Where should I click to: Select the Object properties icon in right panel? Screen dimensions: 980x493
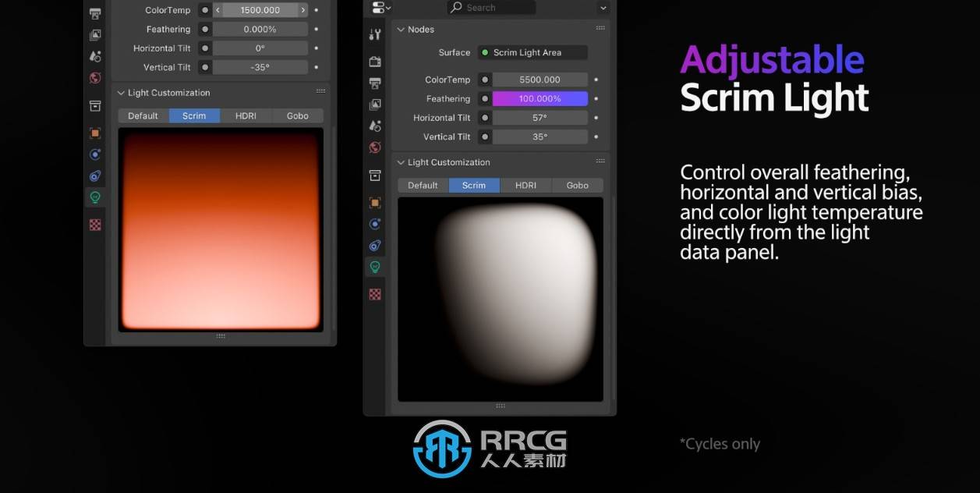click(375, 203)
